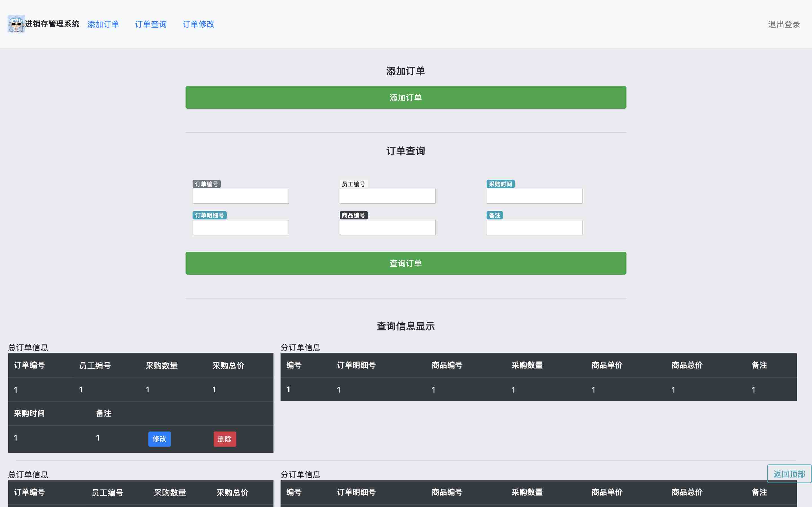This screenshot has width=812, height=507.
Task: Click 退出登录 to log out
Action: (784, 24)
